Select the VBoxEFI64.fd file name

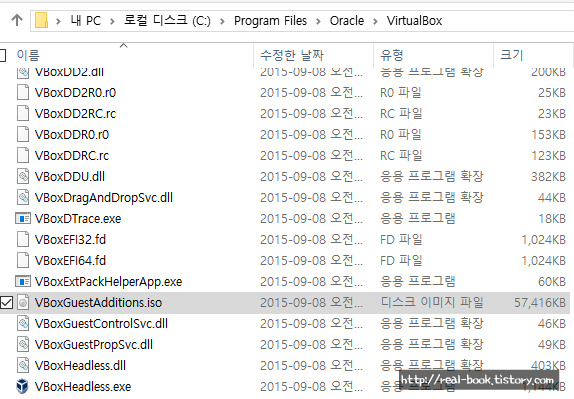(x=70, y=260)
